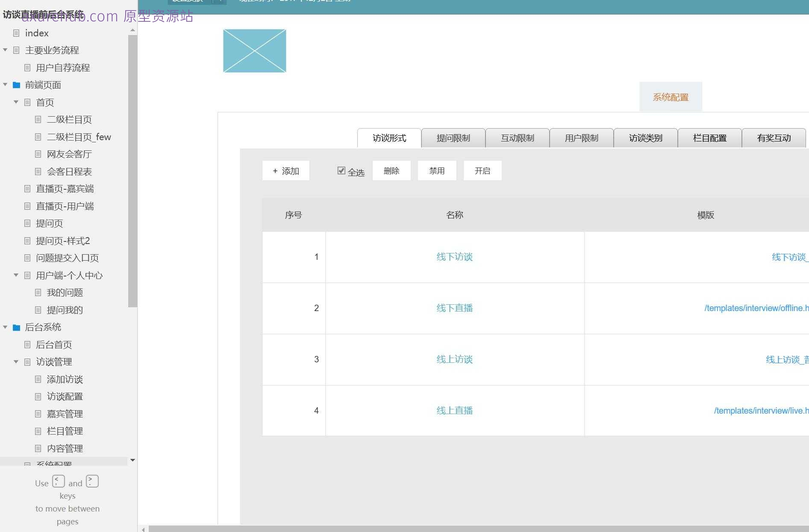Open the 有奖互动 tab
809x532 pixels.
pyautogui.click(x=774, y=138)
